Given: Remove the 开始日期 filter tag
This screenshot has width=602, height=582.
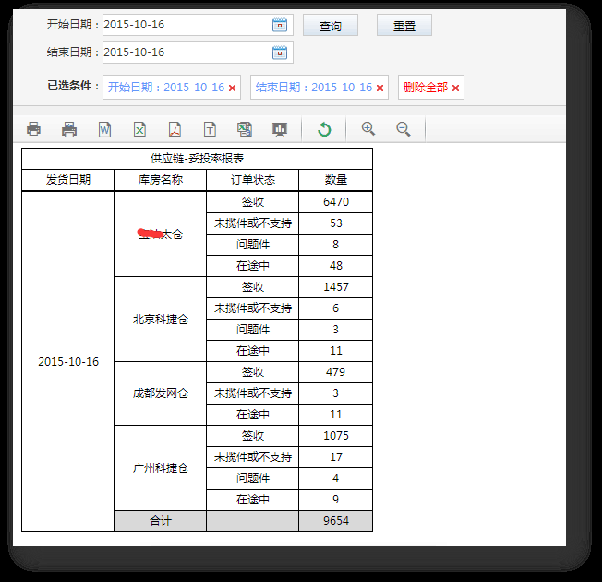Looking at the screenshot, I should point(232,88).
